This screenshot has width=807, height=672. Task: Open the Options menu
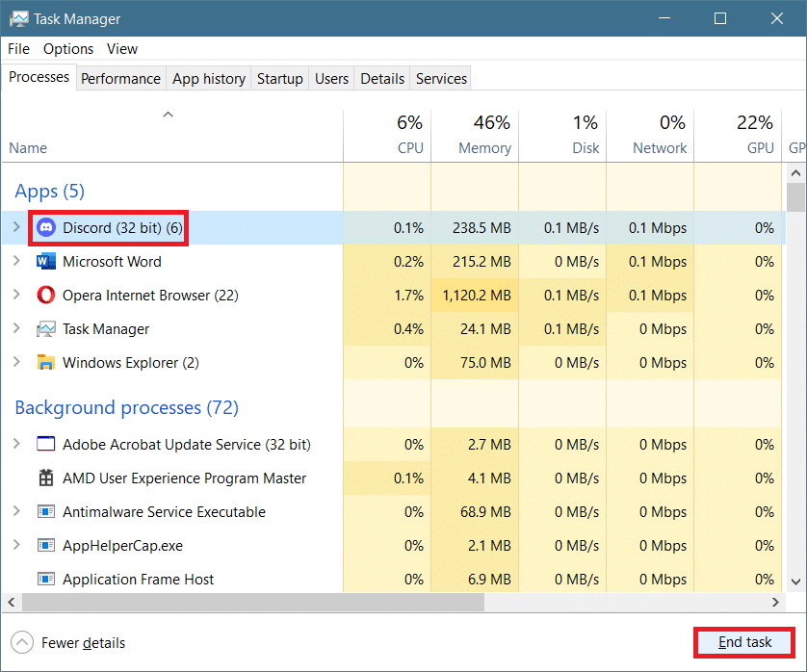point(68,49)
